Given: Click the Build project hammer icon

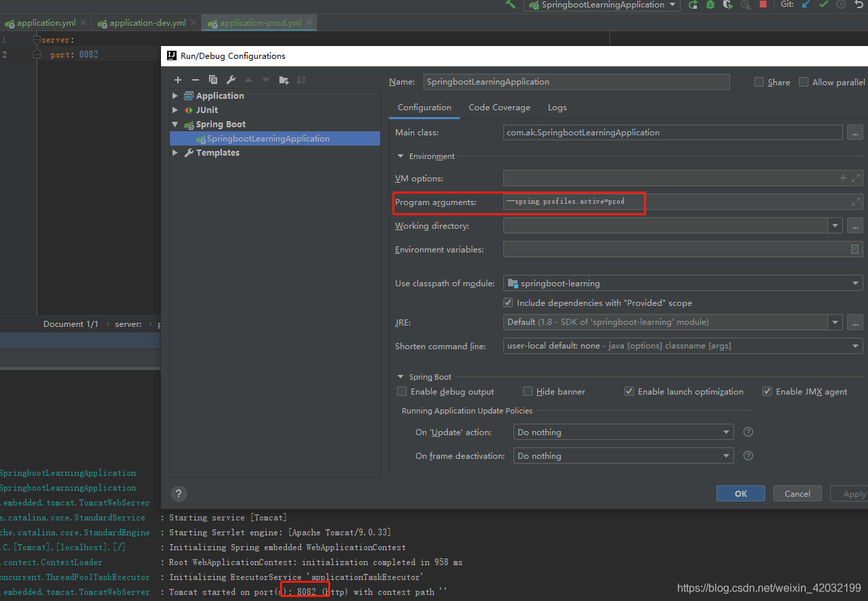Looking at the screenshot, I should pyautogui.click(x=510, y=4).
